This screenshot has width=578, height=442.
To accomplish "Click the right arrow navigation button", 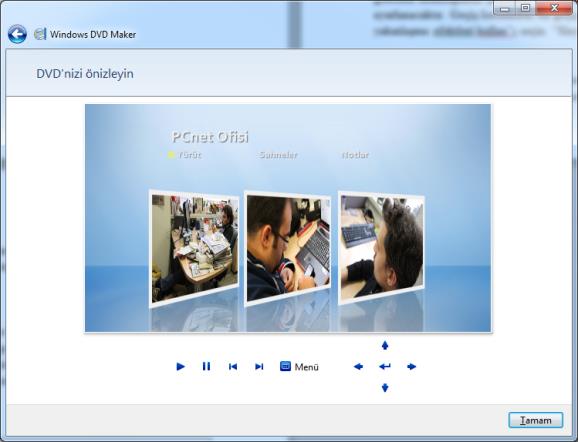I will (x=411, y=366).
